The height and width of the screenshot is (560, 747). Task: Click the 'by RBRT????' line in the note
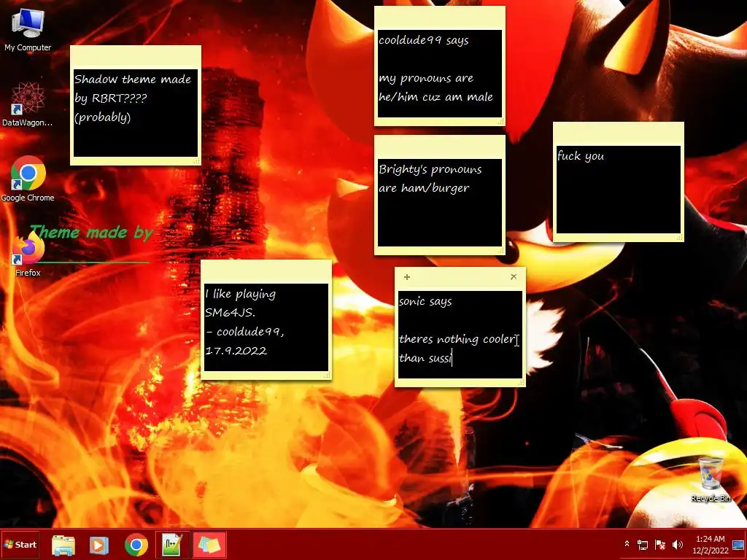[111, 98]
